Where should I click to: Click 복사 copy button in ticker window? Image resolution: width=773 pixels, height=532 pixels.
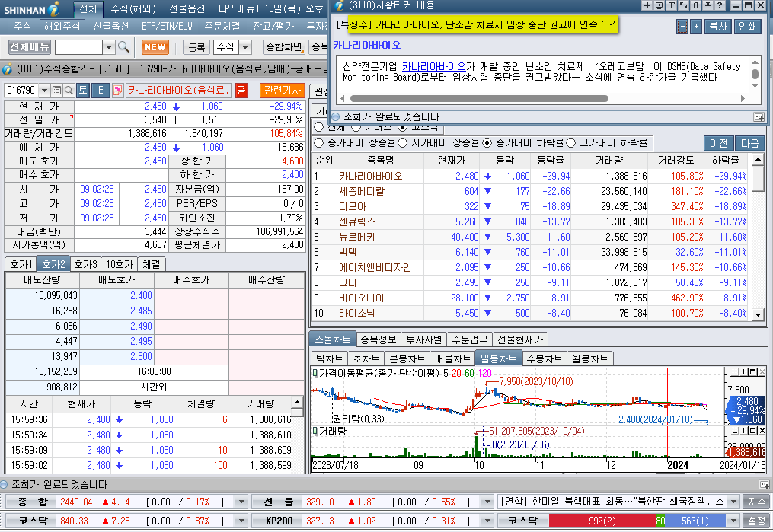pos(717,27)
